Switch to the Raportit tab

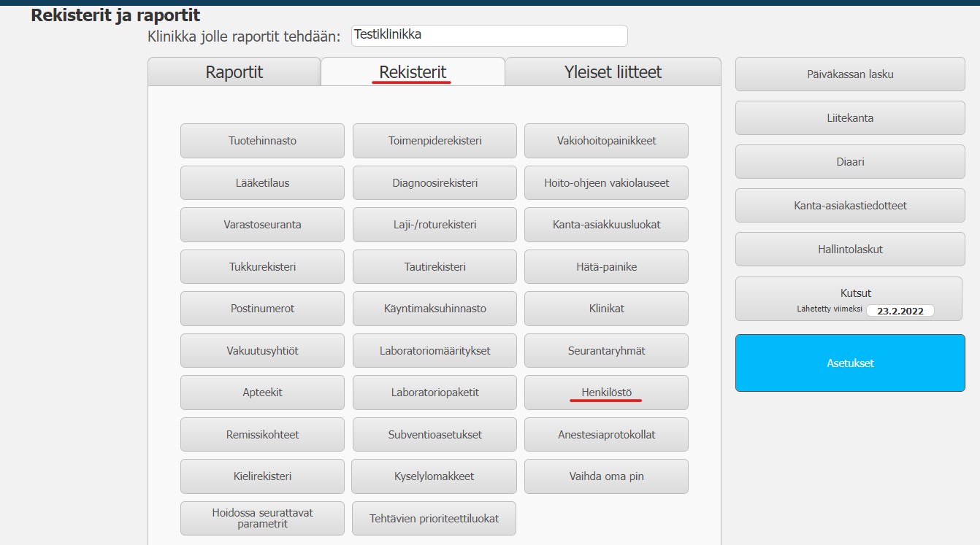tap(234, 72)
